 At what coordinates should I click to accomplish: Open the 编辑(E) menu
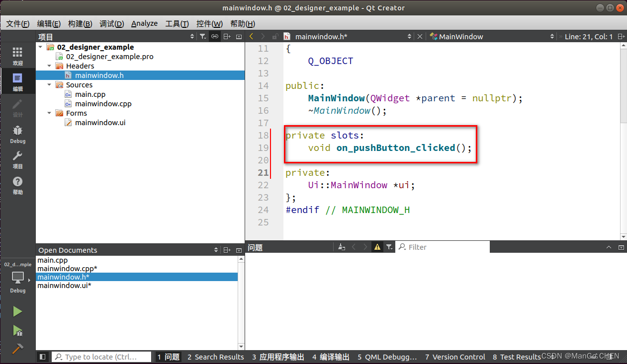coord(49,23)
